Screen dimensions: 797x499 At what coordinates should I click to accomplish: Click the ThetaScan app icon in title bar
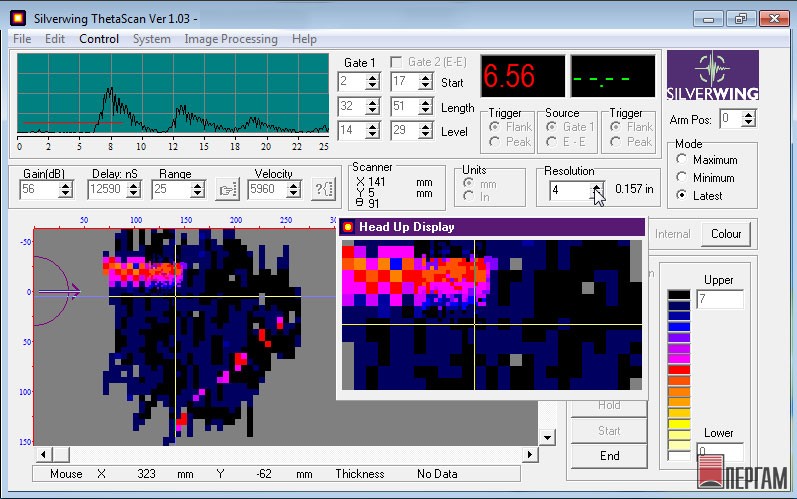point(16,18)
